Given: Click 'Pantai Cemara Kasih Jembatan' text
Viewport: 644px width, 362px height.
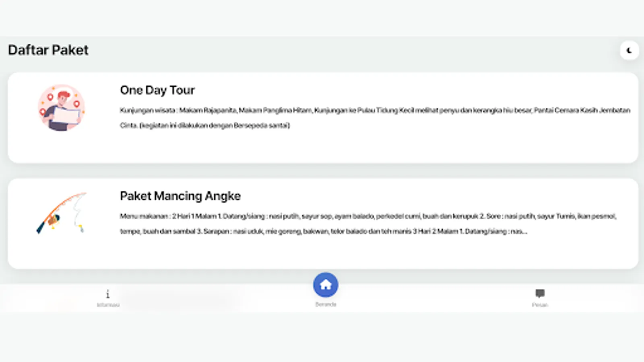Looking at the screenshot, I should tap(582, 110).
